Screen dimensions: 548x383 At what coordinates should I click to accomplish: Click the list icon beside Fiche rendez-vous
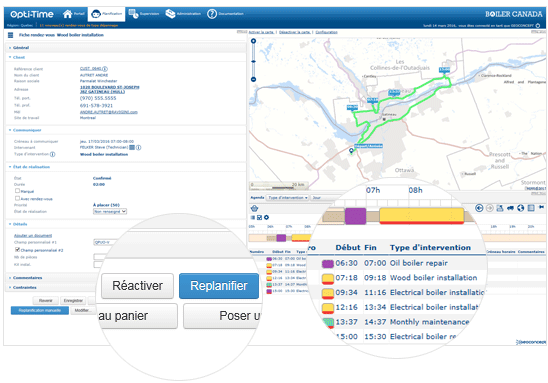point(10,35)
